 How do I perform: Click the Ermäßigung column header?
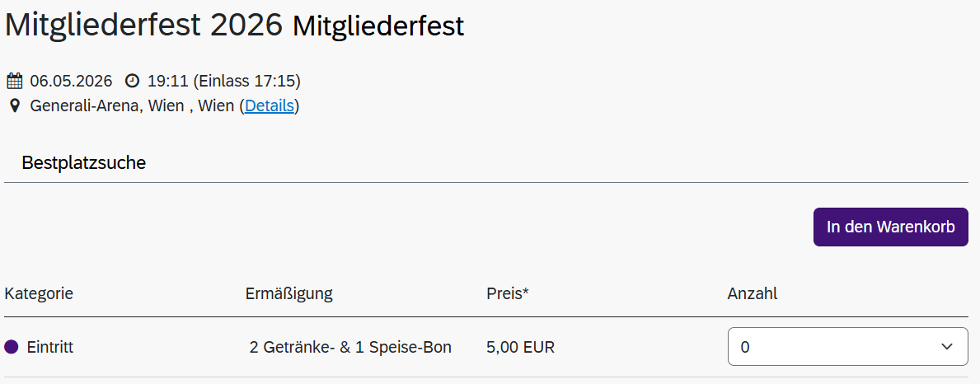coord(288,293)
